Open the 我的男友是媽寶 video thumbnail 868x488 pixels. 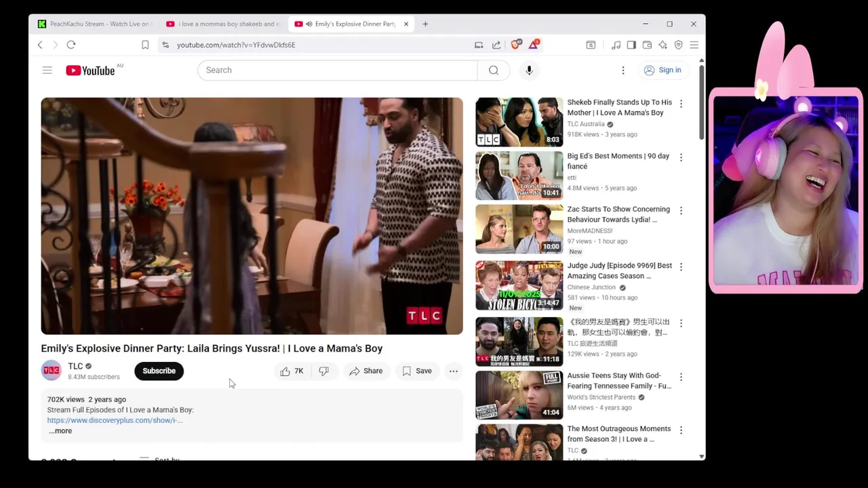point(519,342)
